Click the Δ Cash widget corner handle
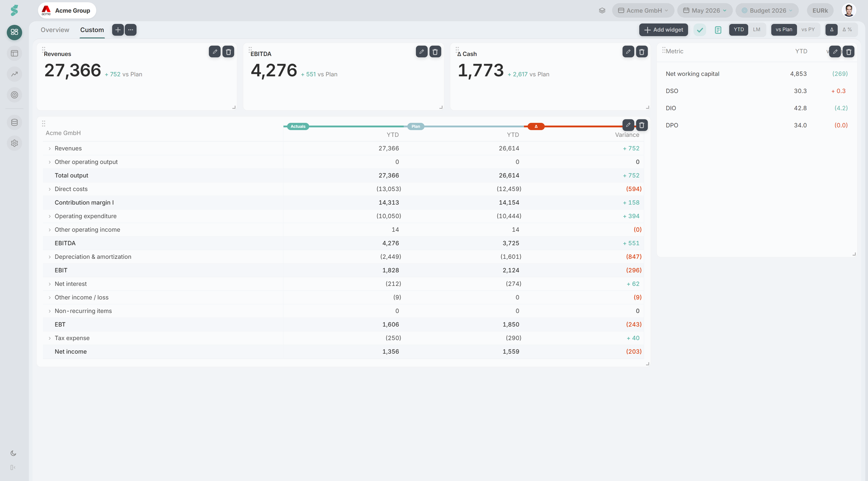Screen dimensions: 868x481 pos(647,107)
